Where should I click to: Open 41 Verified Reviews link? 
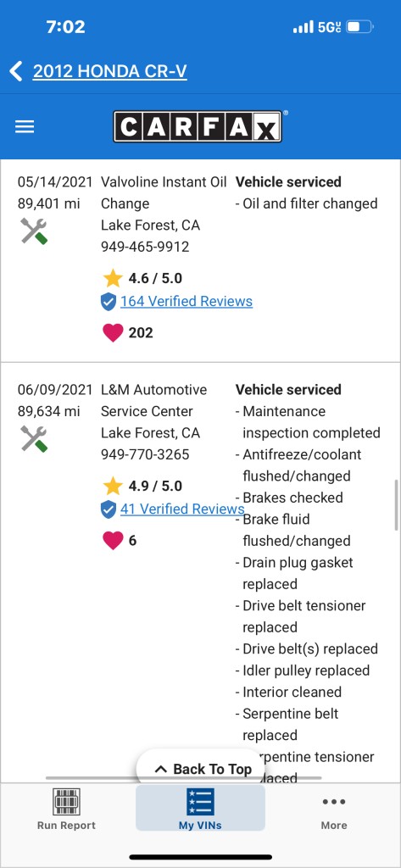(182, 509)
